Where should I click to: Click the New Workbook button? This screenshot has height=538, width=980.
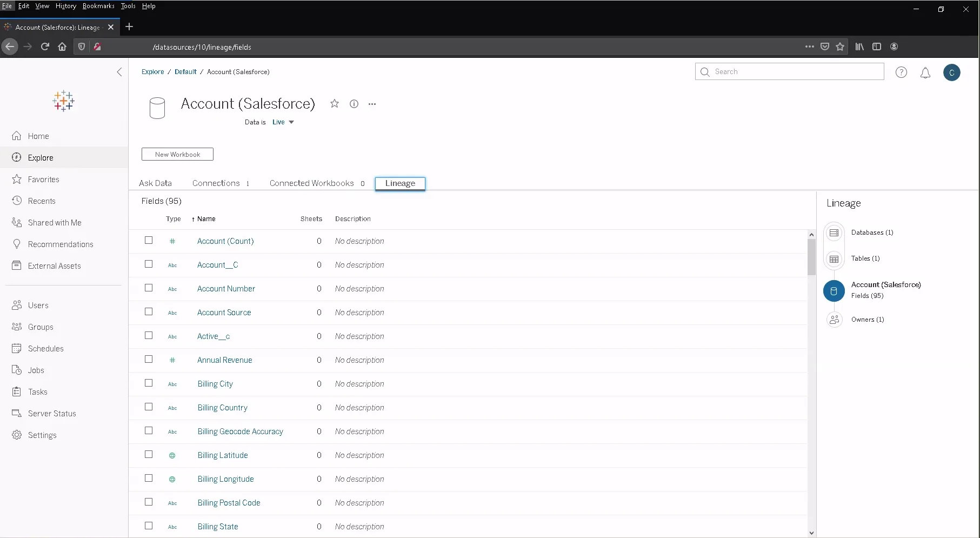pos(177,154)
